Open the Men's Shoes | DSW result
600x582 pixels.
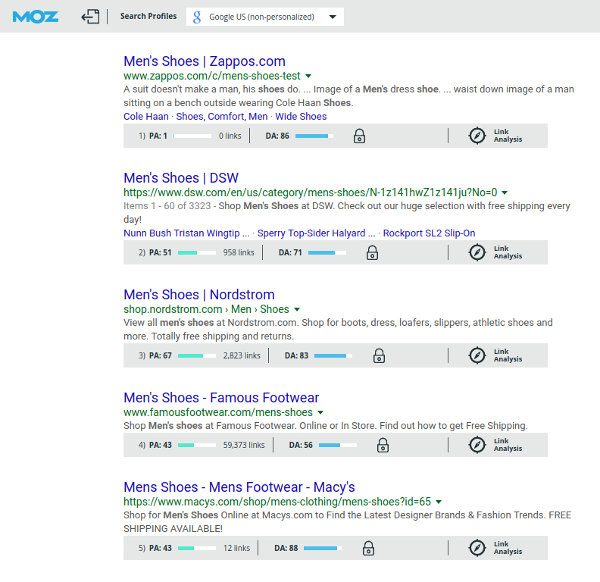click(181, 178)
